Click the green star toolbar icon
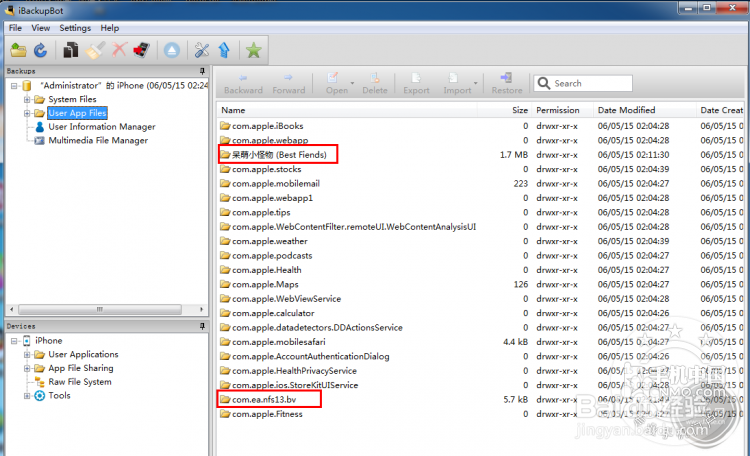 point(254,50)
